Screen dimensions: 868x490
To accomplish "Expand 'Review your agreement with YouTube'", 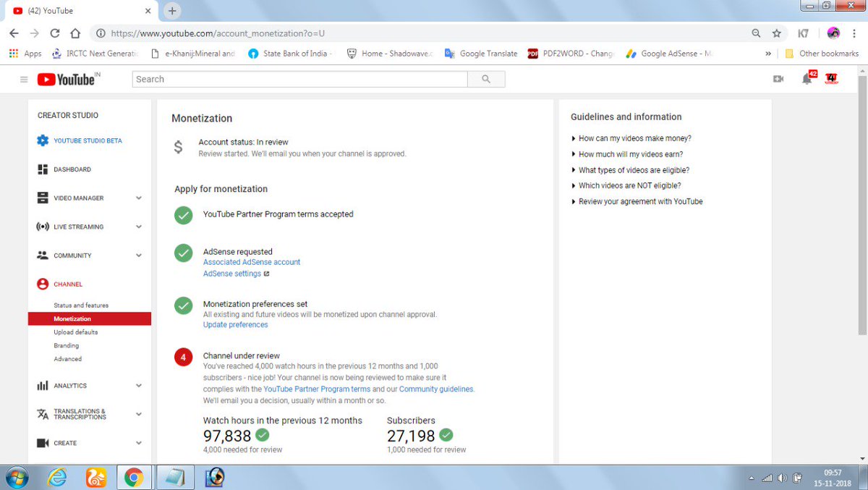I will [637, 202].
